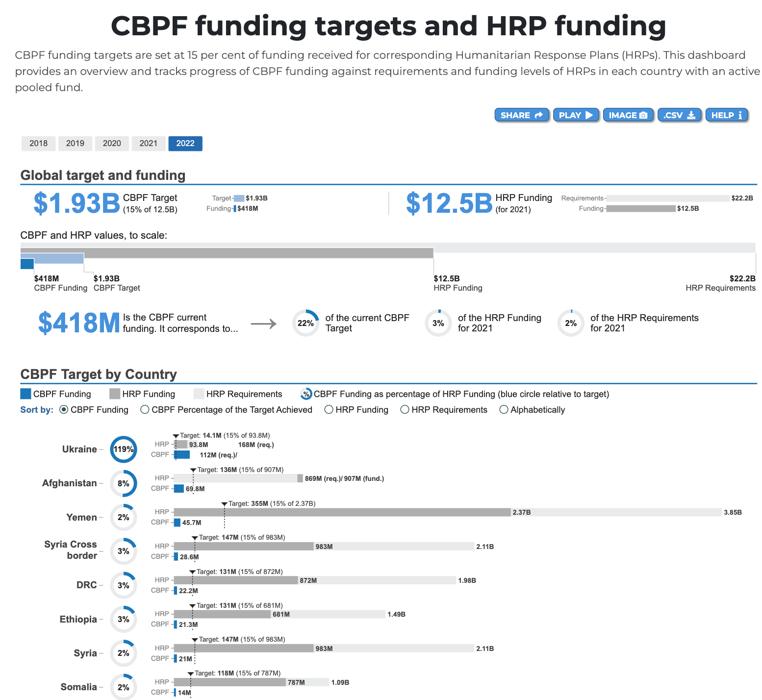Switch to the 2020 year tab
The width and height of the screenshot is (762, 700).
(x=112, y=144)
